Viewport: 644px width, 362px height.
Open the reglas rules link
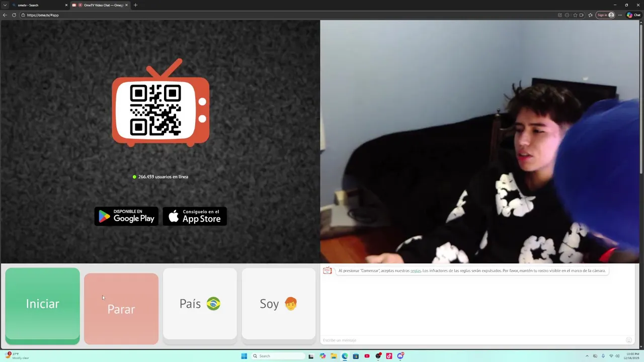click(416, 270)
